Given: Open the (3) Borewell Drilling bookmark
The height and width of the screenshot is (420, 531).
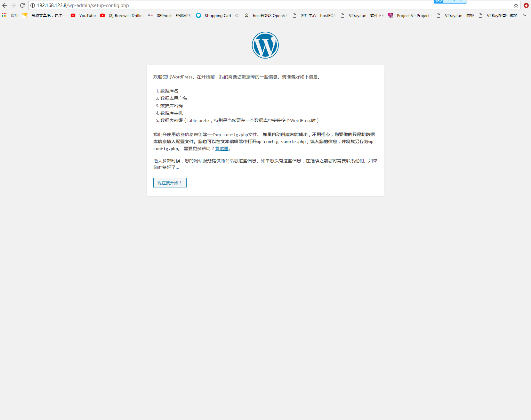Looking at the screenshot, I should 122,15.
